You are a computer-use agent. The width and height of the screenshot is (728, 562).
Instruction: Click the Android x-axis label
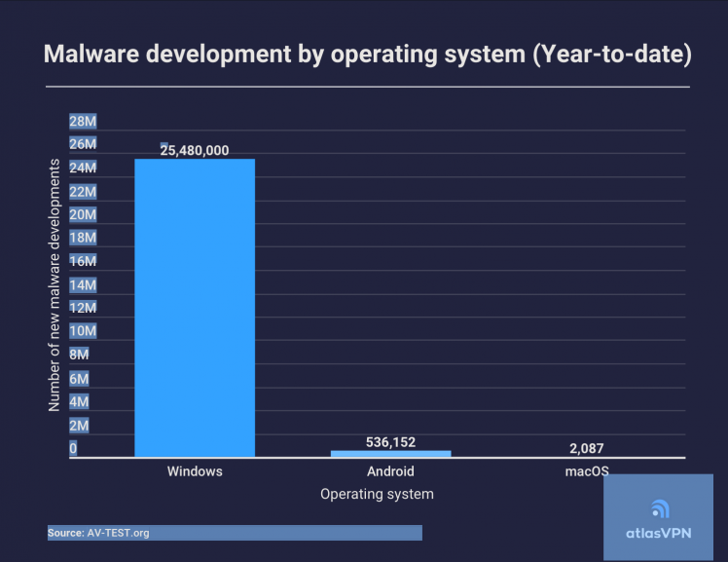[390, 471]
